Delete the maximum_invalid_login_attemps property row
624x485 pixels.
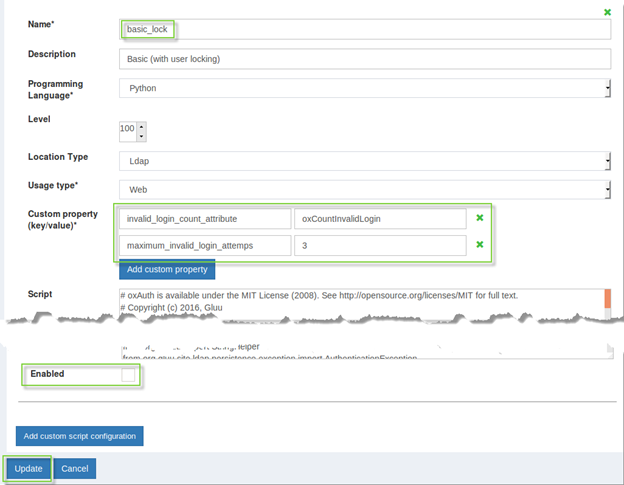coord(480,245)
